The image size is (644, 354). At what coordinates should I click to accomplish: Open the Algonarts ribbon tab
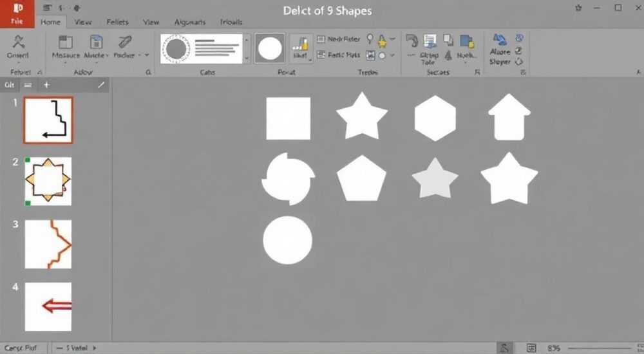[190, 22]
